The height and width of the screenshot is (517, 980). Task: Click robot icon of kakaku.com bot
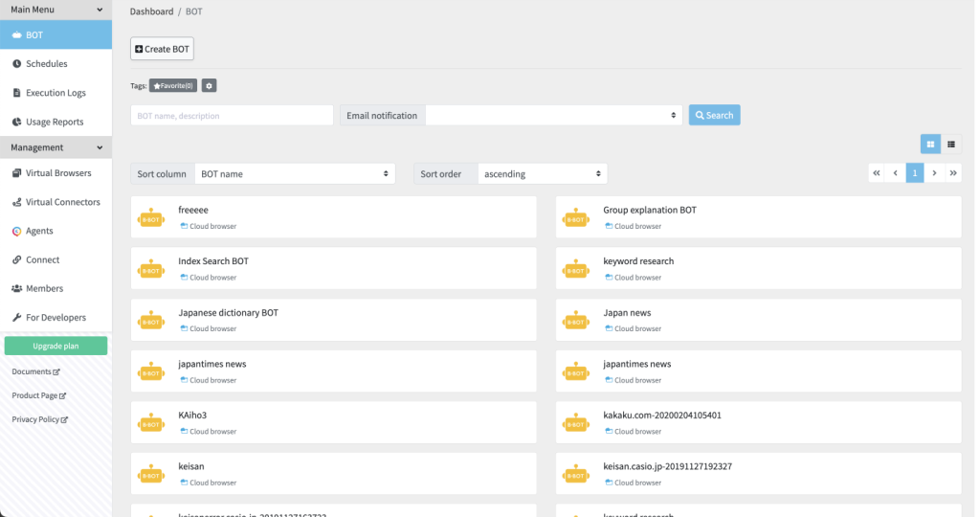point(575,423)
